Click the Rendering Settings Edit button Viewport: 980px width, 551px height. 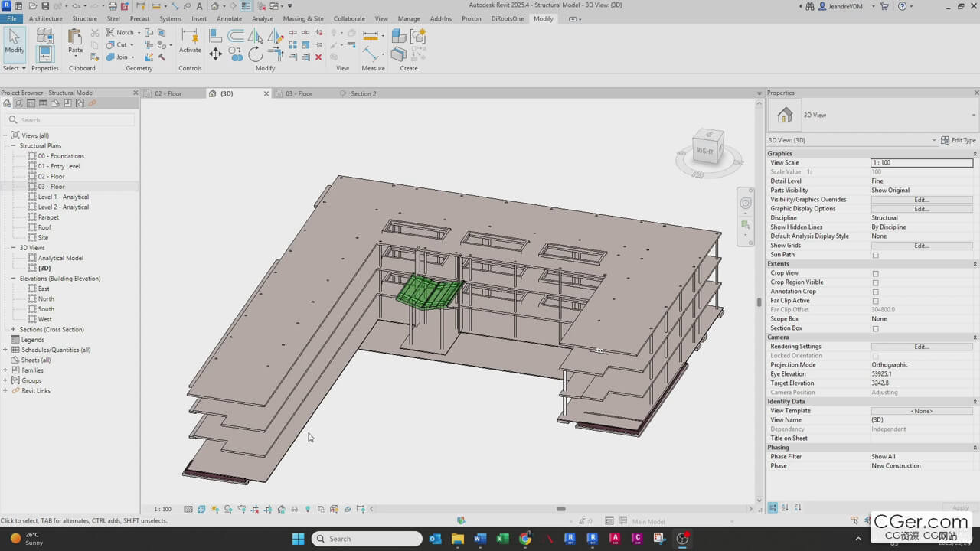(x=922, y=347)
